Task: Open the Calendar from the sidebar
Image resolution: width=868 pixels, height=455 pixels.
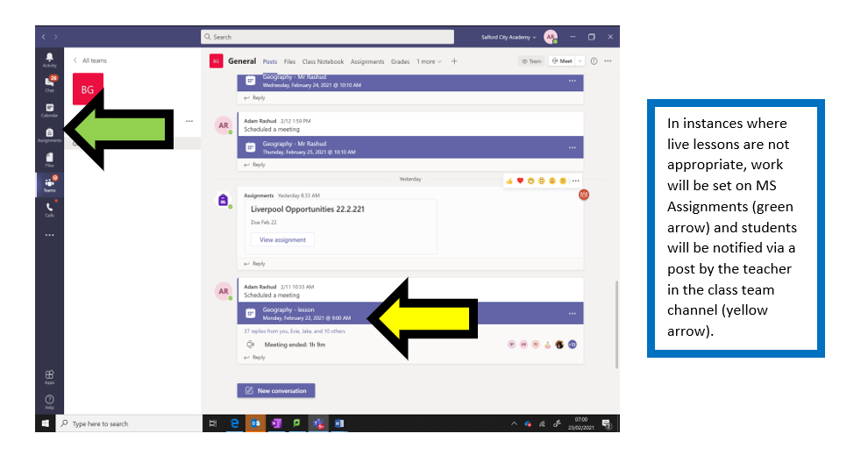Action: coord(49,110)
